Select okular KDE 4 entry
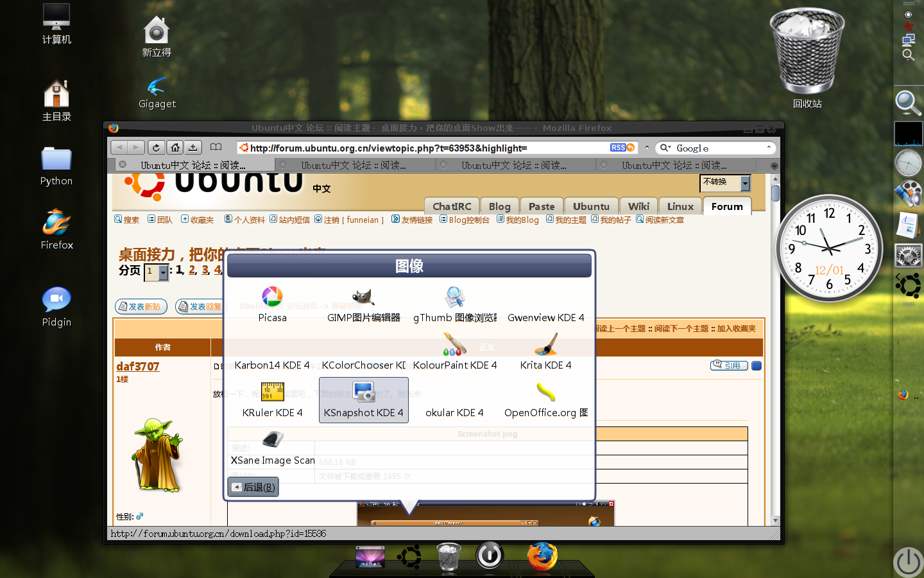Image resolution: width=924 pixels, height=578 pixels. pyautogui.click(x=455, y=412)
